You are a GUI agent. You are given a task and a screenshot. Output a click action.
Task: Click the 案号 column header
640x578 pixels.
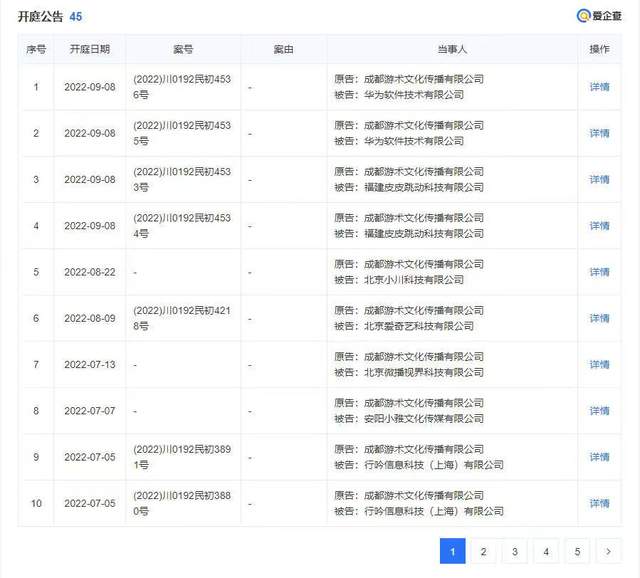(183, 49)
